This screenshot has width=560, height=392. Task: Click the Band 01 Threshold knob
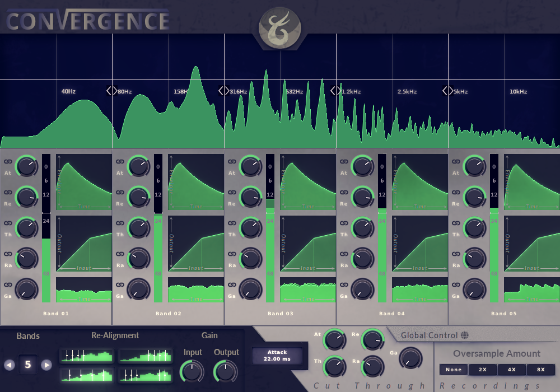tap(26, 227)
